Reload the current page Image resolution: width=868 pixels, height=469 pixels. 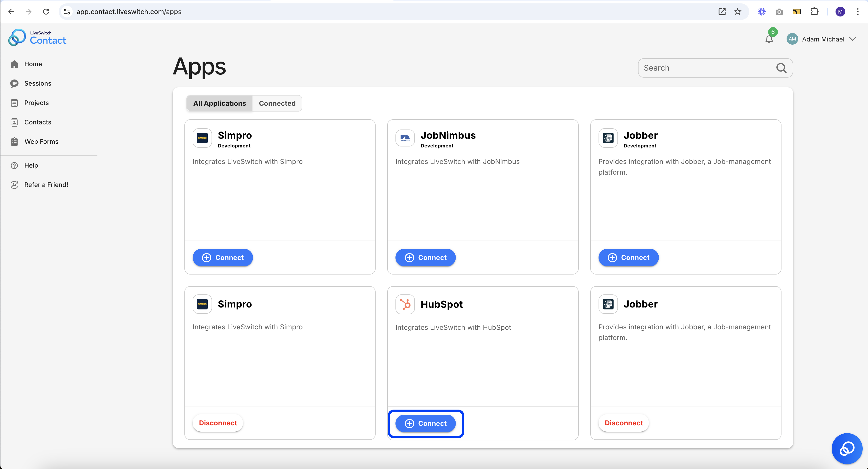click(46, 11)
